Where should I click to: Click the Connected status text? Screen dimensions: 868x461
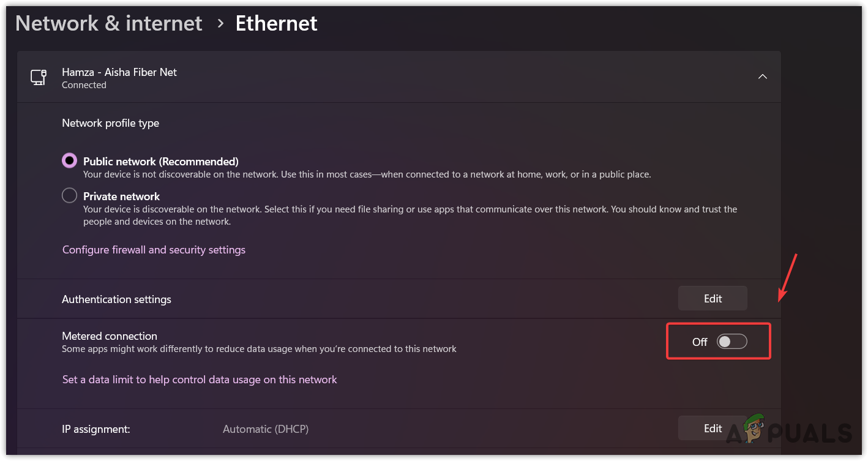click(x=84, y=85)
